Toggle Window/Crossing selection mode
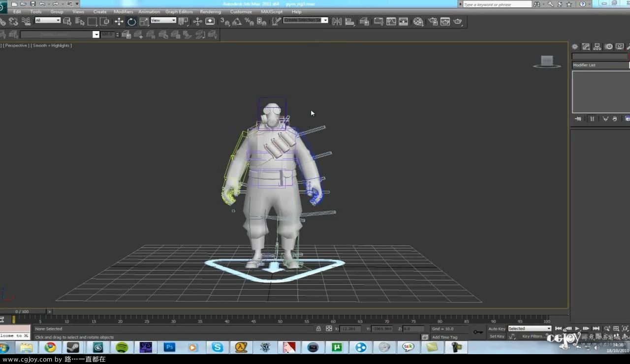This screenshot has height=364, width=630. (105, 21)
